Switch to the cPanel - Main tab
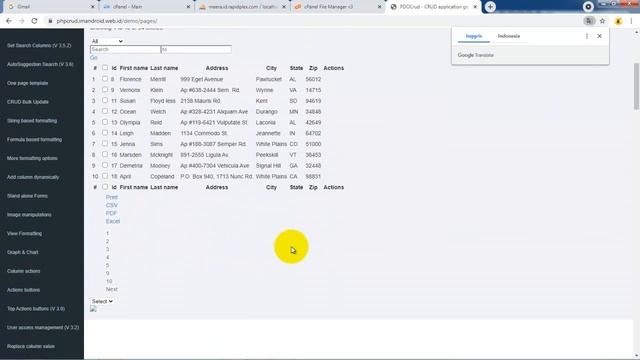The image size is (640, 360). [146, 7]
